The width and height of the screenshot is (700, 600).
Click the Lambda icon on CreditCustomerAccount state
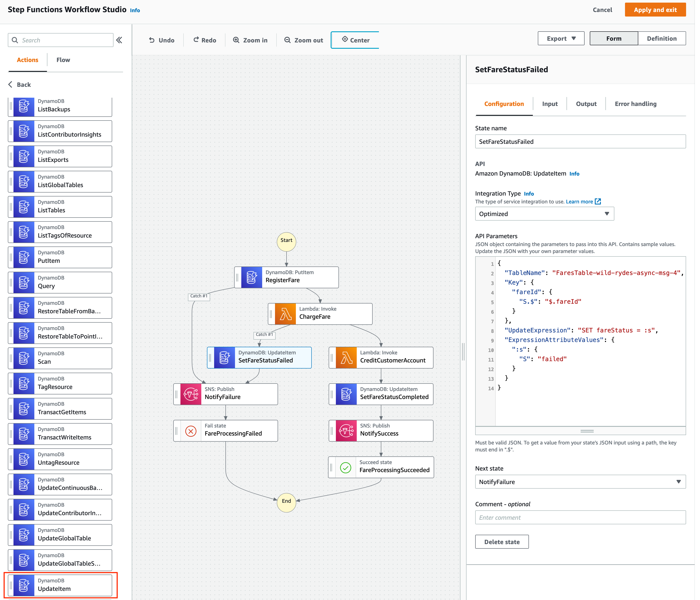346,358
